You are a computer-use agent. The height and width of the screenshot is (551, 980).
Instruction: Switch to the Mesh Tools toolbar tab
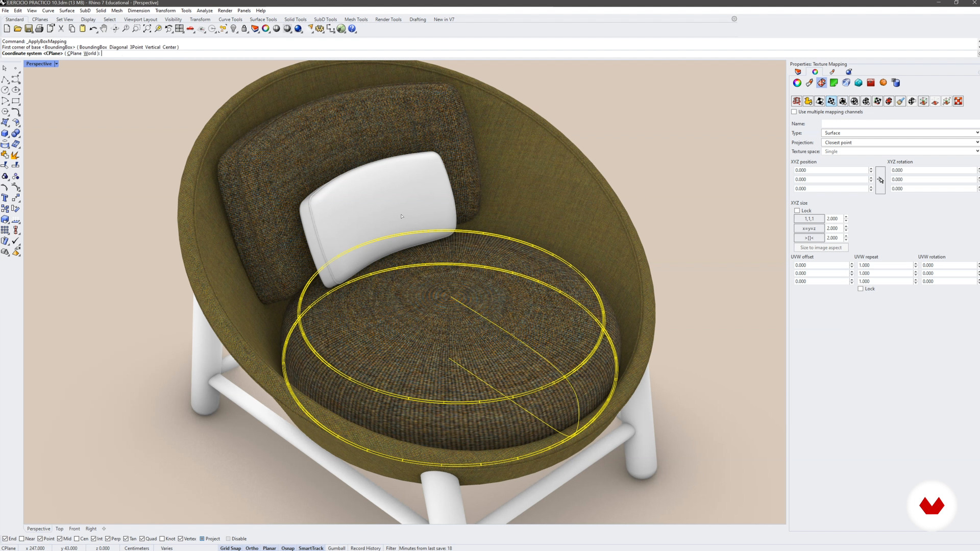click(356, 19)
